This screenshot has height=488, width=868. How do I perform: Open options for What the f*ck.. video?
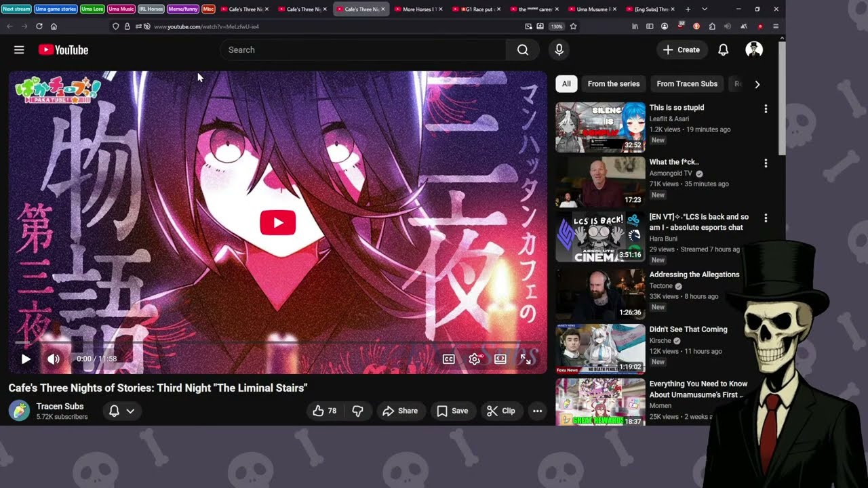point(766,163)
